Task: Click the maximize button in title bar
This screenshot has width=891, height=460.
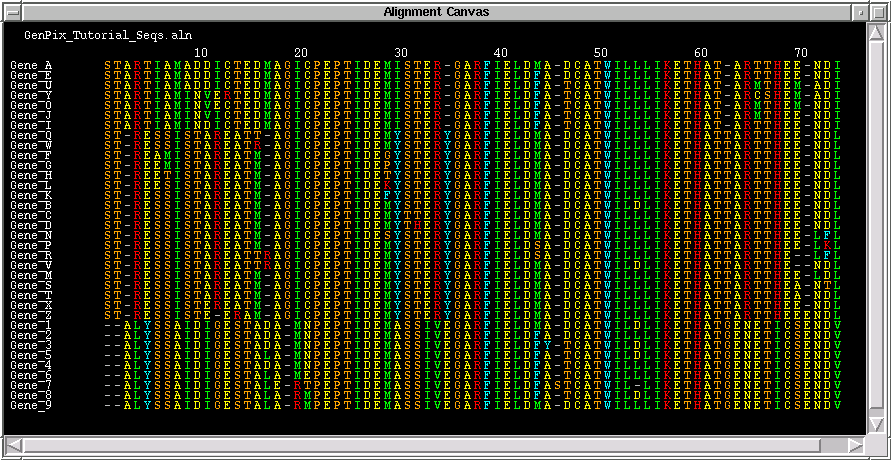Action: 878,11
